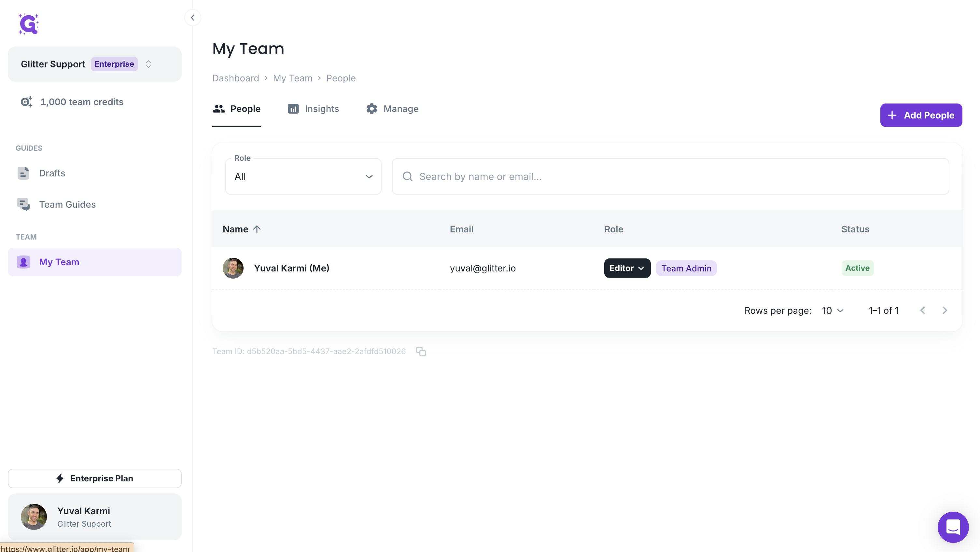This screenshot has width=980, height=552.
Task: Switch the Glitter Support workspace selector
Action: [x=94, y=64]
